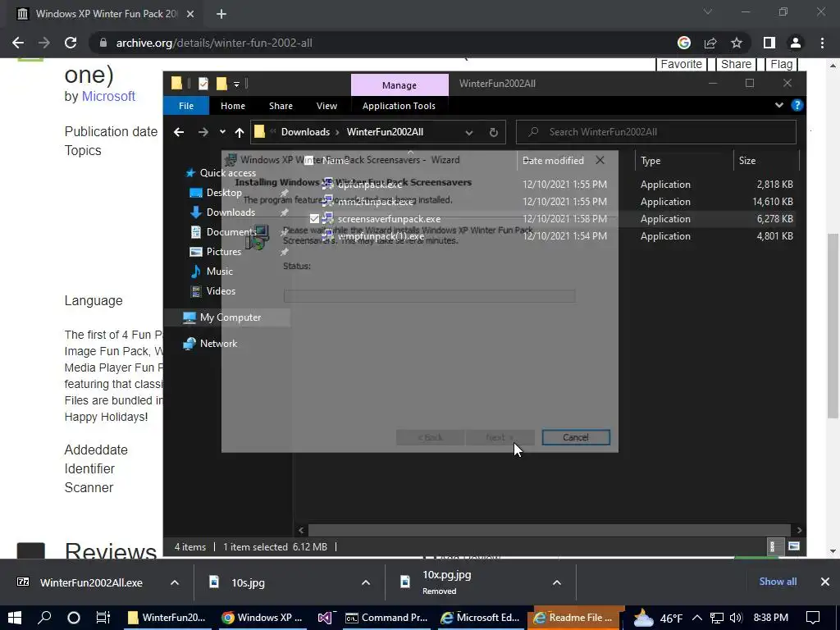840x630 pixels.
Task: Select My Computer in navigation pane
Action: pos(230,317)
